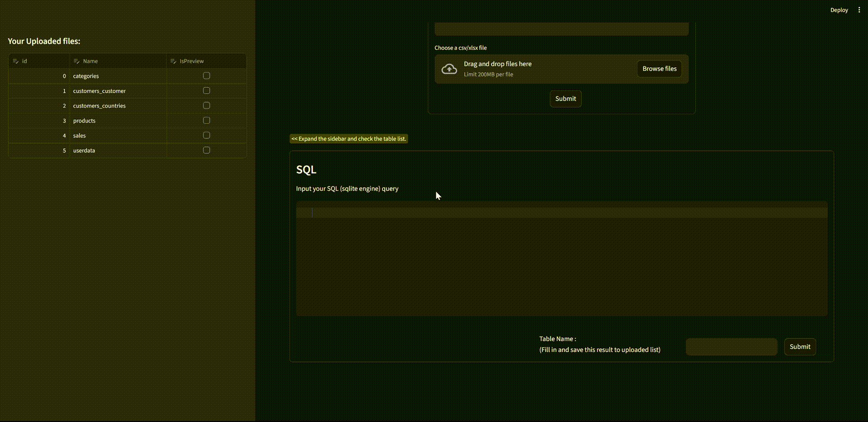Click the Deploy menu item
Screen dimensions: 868x422
(839, 10)
